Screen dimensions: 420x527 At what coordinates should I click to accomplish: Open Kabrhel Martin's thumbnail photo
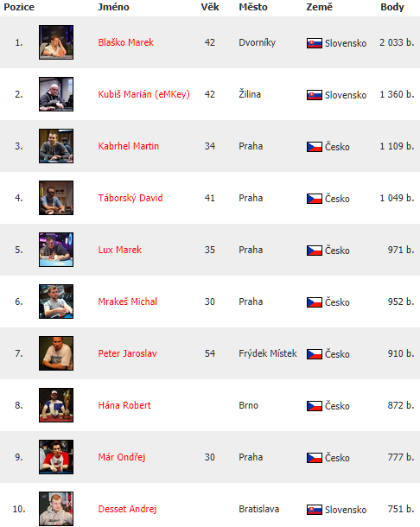tap(56, 146)
